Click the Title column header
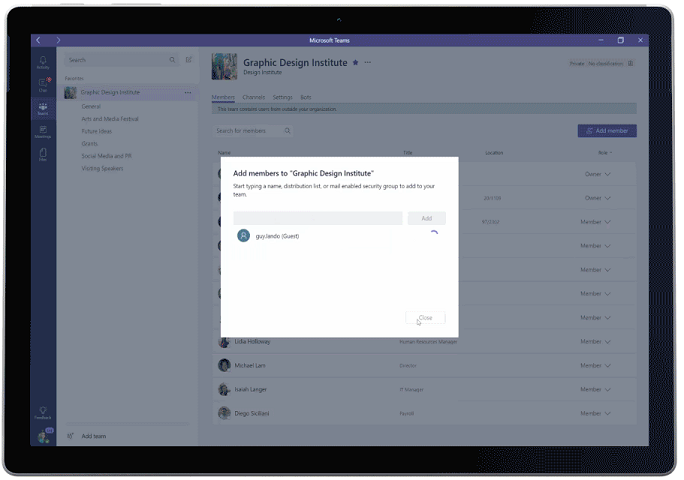Viewport: 684px width, 480px height. click(408, 153)
